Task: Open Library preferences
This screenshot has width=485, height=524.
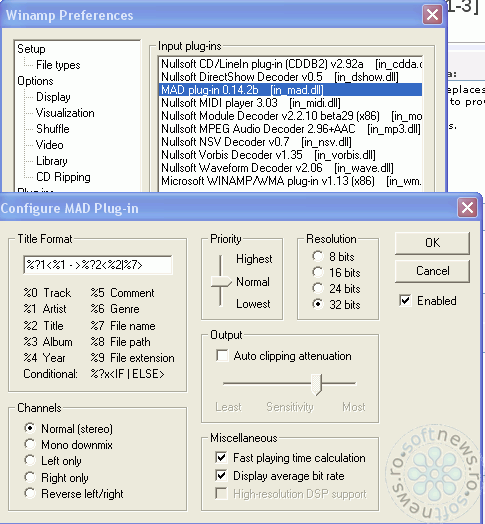Action: click(52, 161)
